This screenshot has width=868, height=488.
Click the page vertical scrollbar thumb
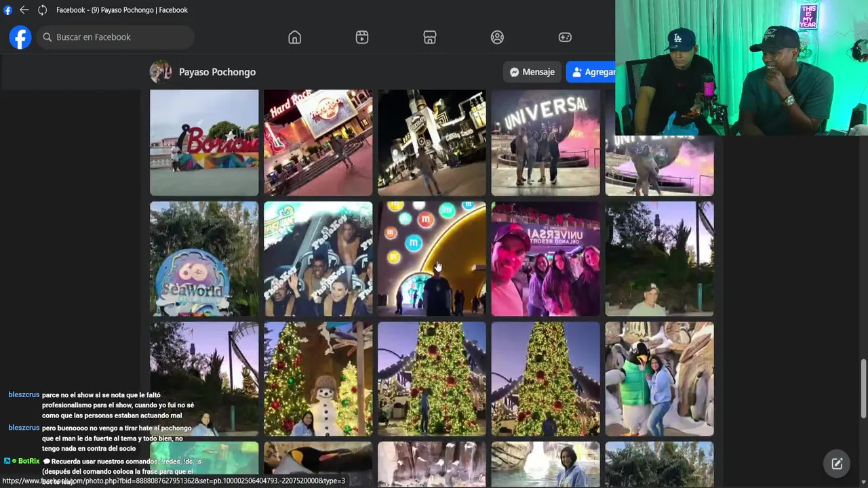(863, 389)
